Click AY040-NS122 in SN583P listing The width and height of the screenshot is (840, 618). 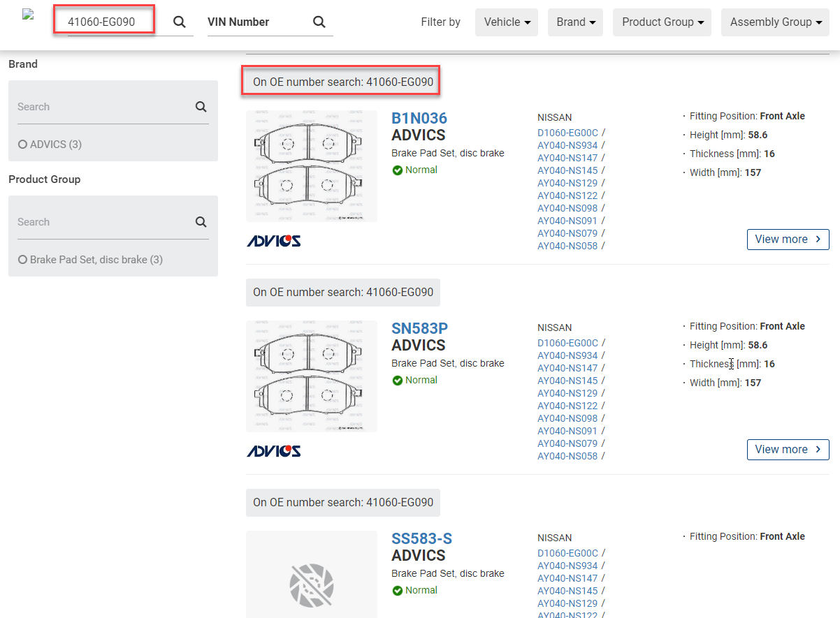[x=568, y=406]
